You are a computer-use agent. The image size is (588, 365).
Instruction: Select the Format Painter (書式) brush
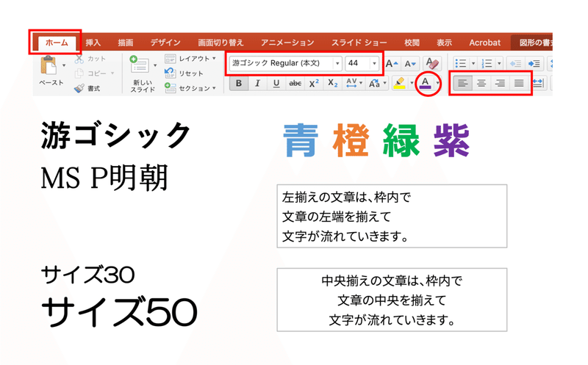click(79, 88)
